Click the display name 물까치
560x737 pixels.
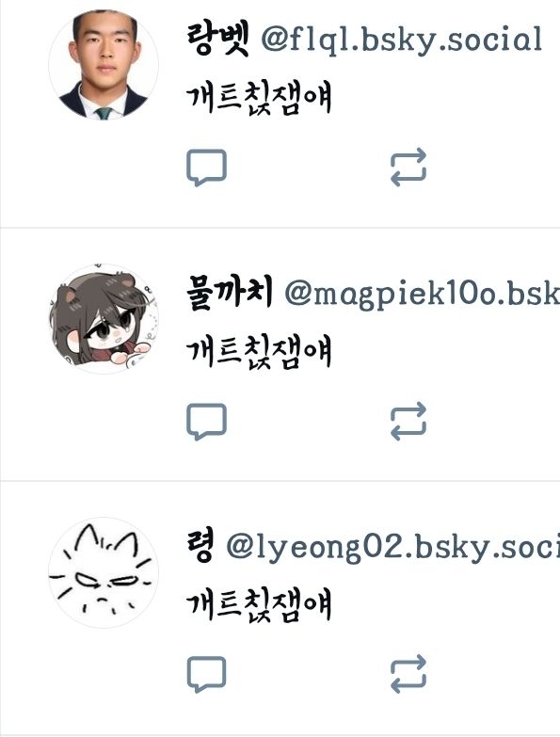pos(230,293)
